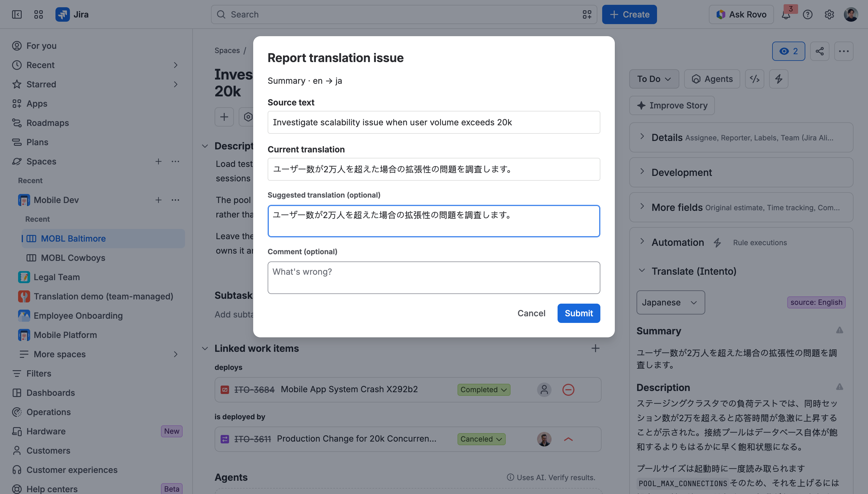This screenshot has height=494, width=868.
Task: Open Mobile Dev more options ellipsis
Action: coord(175,200)
